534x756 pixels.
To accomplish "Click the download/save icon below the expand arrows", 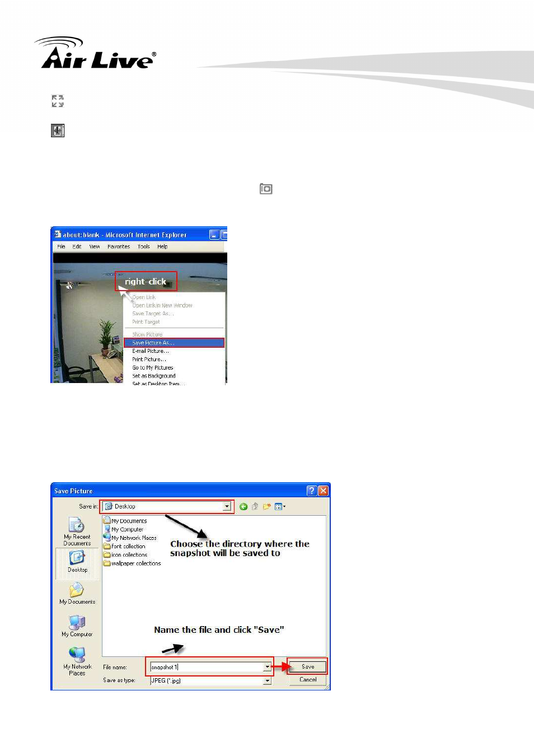I will [58, 130].
